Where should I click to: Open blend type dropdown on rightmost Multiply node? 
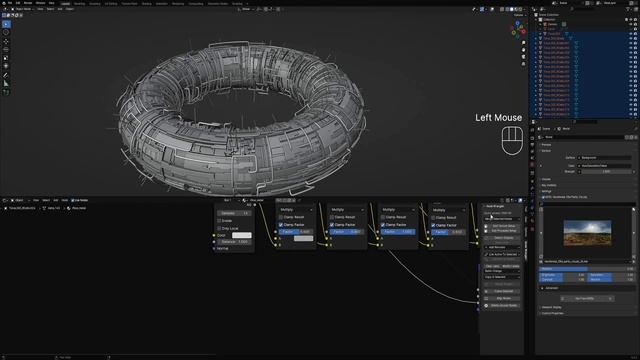click(449, 210)
